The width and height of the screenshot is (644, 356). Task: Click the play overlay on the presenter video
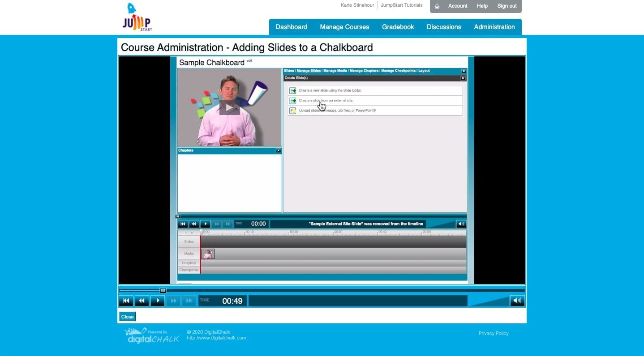point(229,107)
